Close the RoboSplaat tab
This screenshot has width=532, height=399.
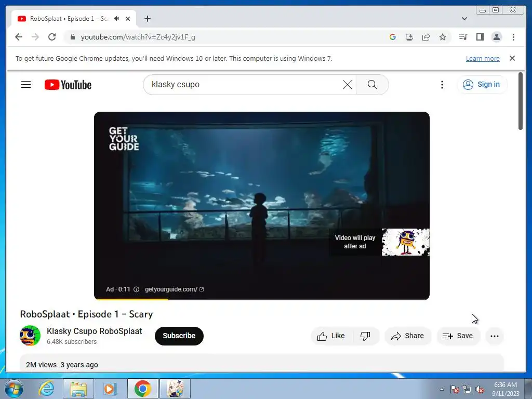point(128,19)
